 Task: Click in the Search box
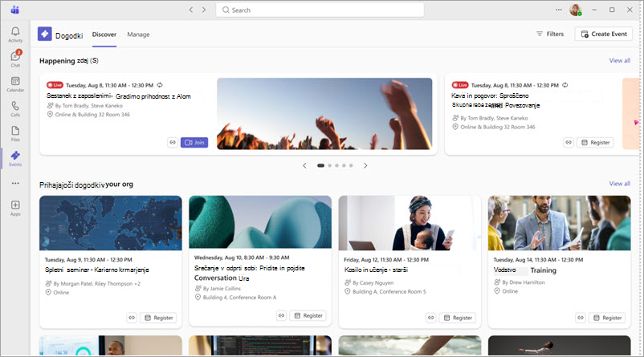[x=320, y=10]
